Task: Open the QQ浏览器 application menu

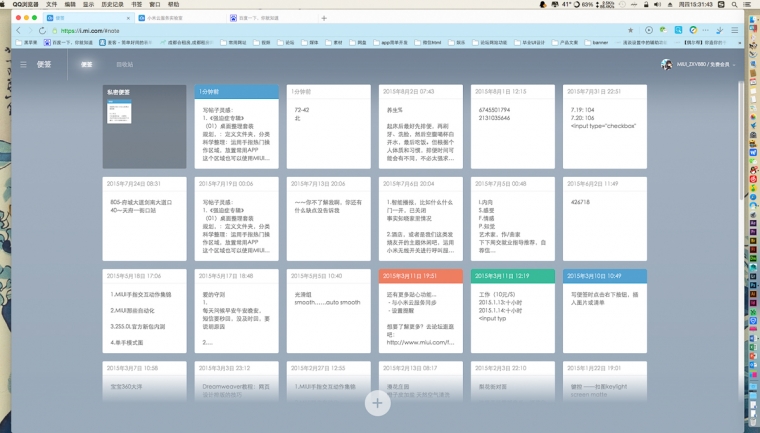Action: pyautogui.click(x=25, y=4)
